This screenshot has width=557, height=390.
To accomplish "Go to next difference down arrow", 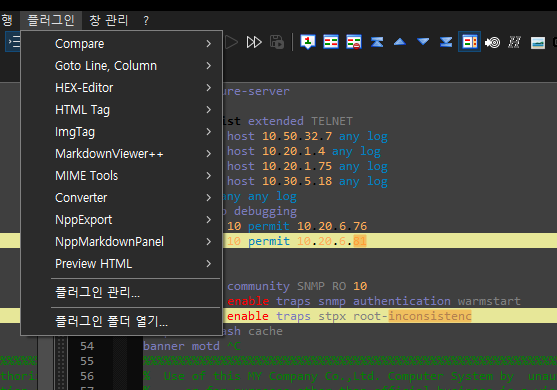I will point(423,42).
